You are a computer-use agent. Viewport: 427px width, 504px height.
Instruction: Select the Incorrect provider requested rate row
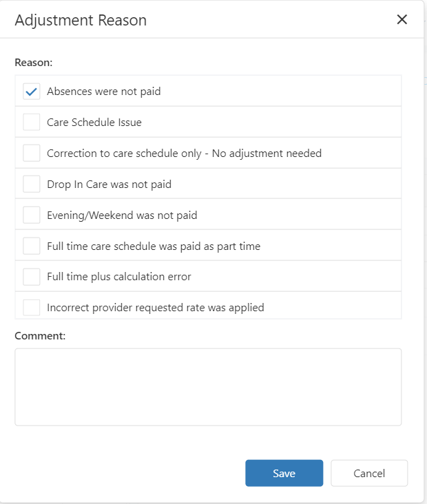pos(208,306)
